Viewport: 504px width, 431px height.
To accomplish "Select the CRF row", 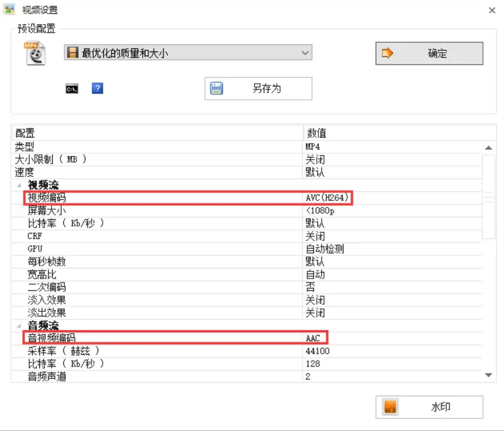I will pos(247,236).
